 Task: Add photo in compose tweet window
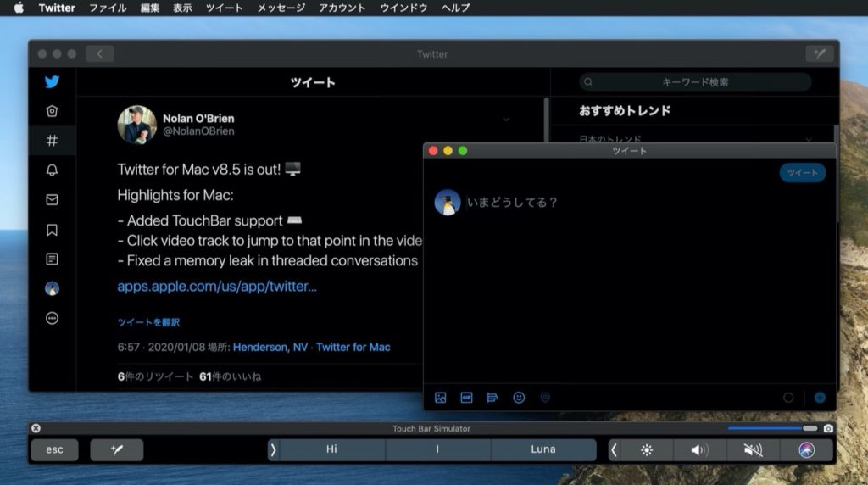[440, 398]
